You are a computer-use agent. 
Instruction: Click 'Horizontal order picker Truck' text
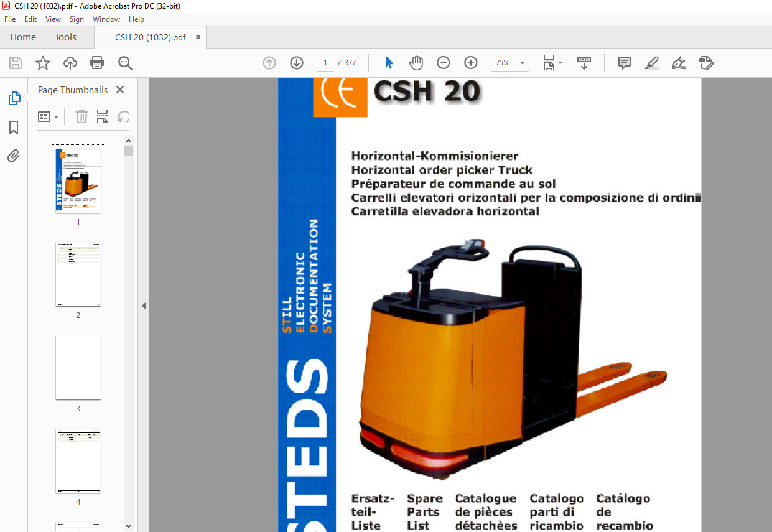(442, 170)
